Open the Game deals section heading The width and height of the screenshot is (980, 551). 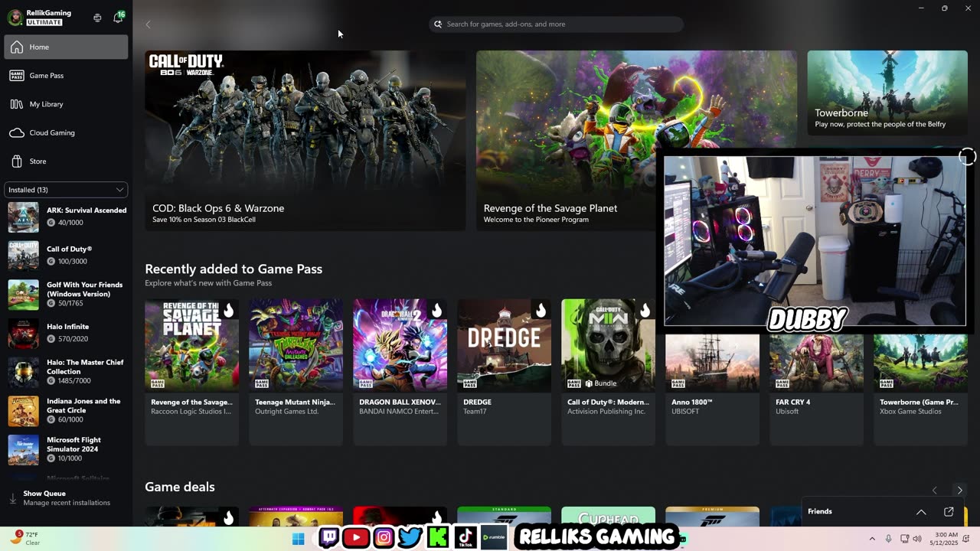click(180, 487)
